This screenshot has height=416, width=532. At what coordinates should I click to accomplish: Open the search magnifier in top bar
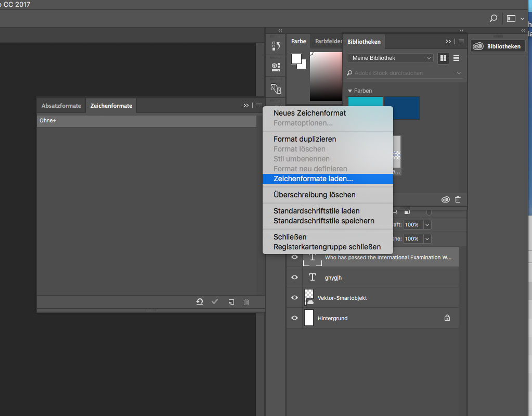click(493, 18)
